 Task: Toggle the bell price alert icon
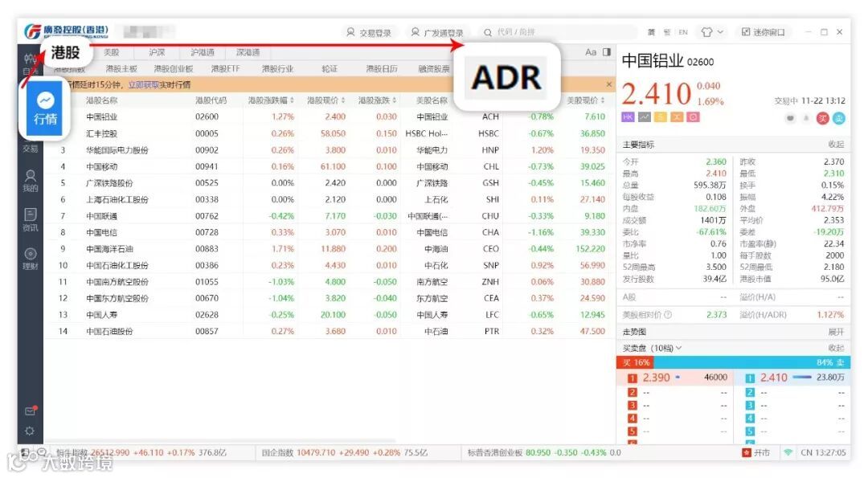tap(806, 118)
